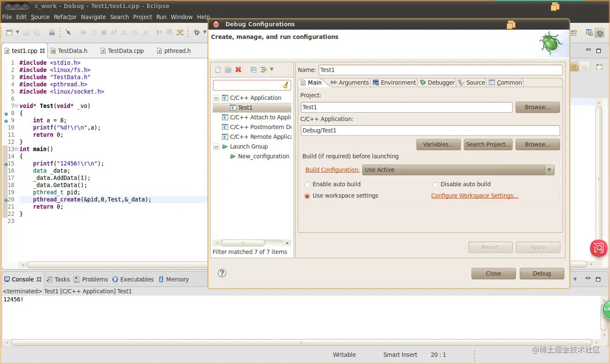The image size is (610, 364).
Task: Open the filter options dropdown arrow in dialog
Action: [x=272, y=69]
